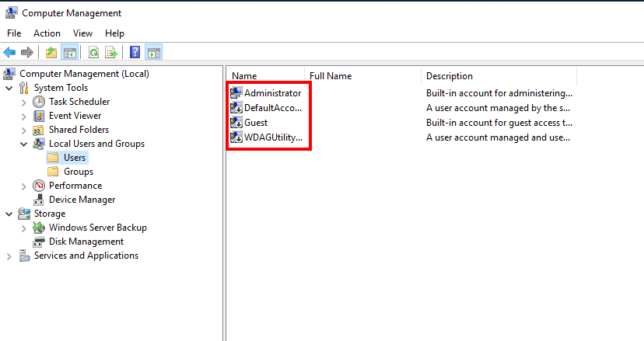This screenshot has height=341, width=644.
Task: Expand the Task Scheduler node
Action: coord(23,102)
